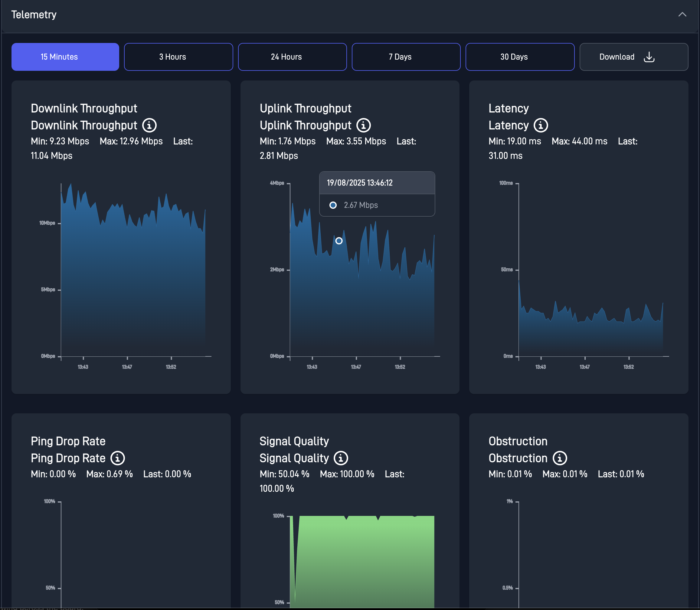The height and width of the screenshot is (610, 700).
Task: Collapse the Telemetry panel using the chevron
Action: 683,15
